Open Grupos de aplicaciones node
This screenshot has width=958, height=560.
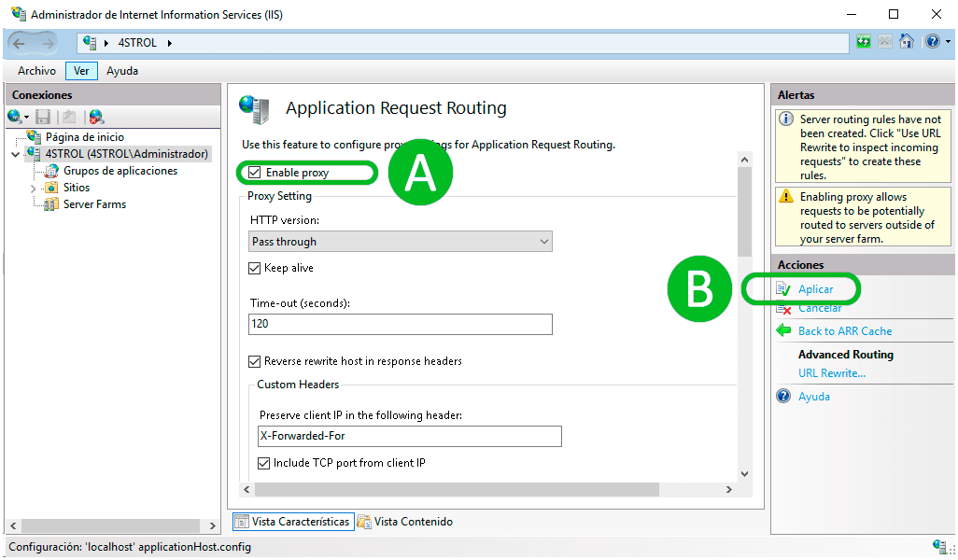click(x=120, y=171)
